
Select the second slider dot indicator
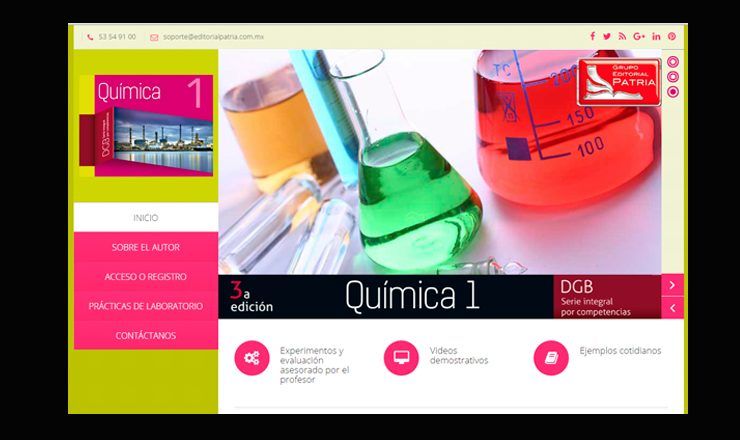673,76
